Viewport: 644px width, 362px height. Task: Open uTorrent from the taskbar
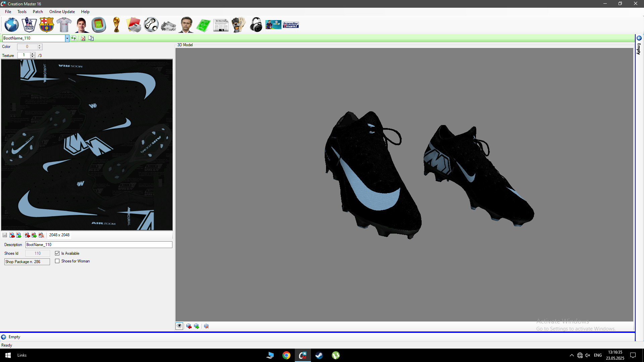(336, 355)
